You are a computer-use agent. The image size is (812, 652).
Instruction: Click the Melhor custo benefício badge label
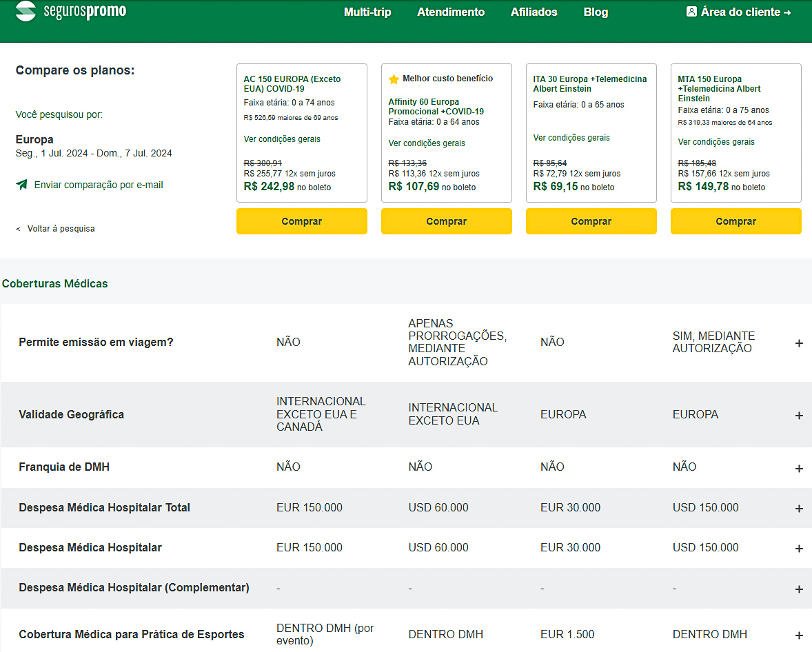448,79
